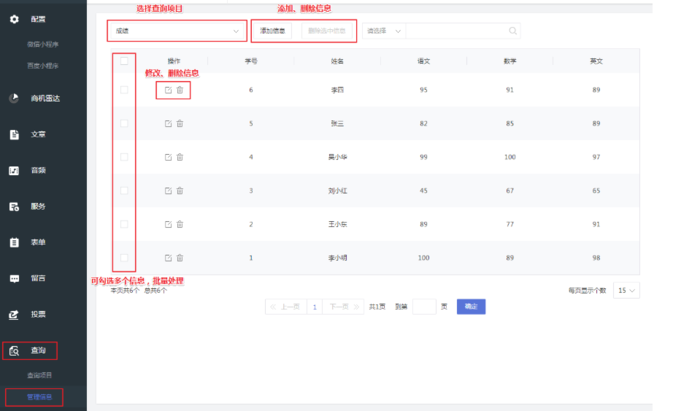
Task: Click the search magnifier icon
Action: (x=513, y=31)
